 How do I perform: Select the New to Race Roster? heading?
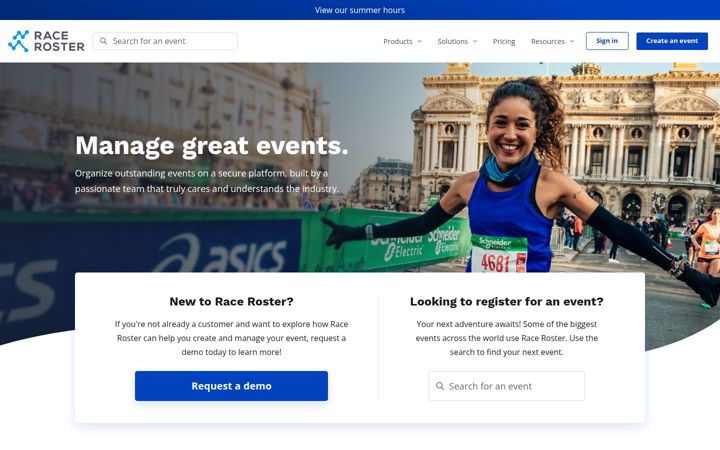pyautogui.click(x=231, y=301)
